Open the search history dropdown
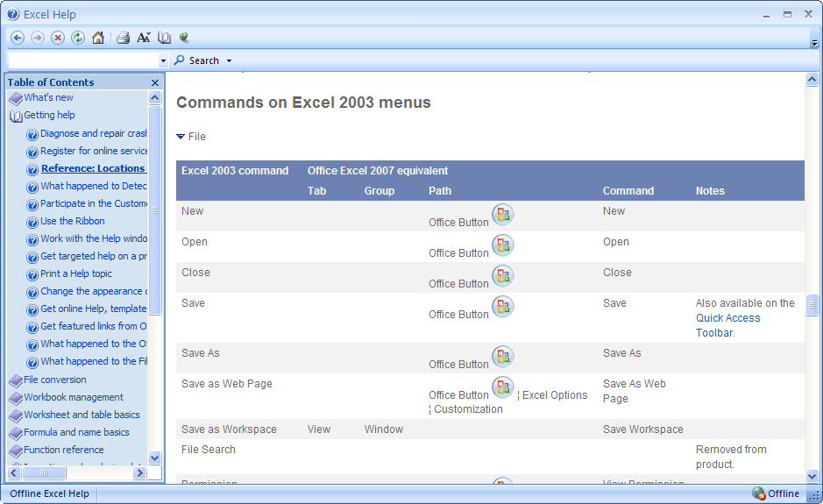 point(163,61)
